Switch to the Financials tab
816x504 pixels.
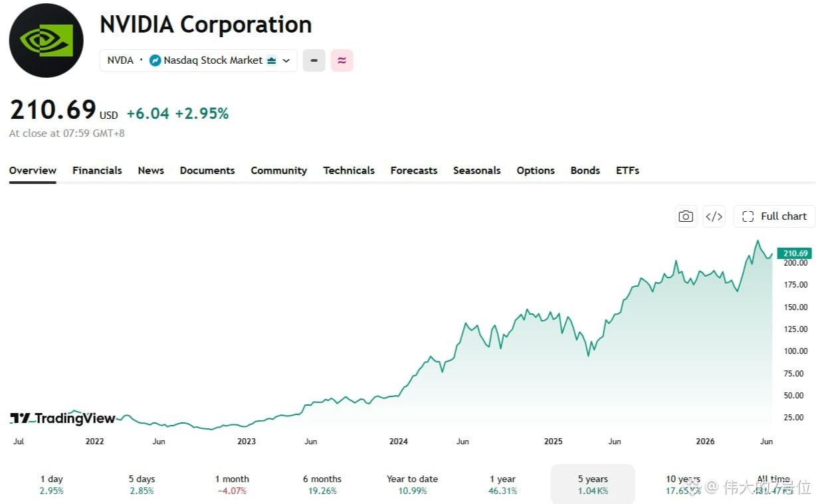click(97, 171)
